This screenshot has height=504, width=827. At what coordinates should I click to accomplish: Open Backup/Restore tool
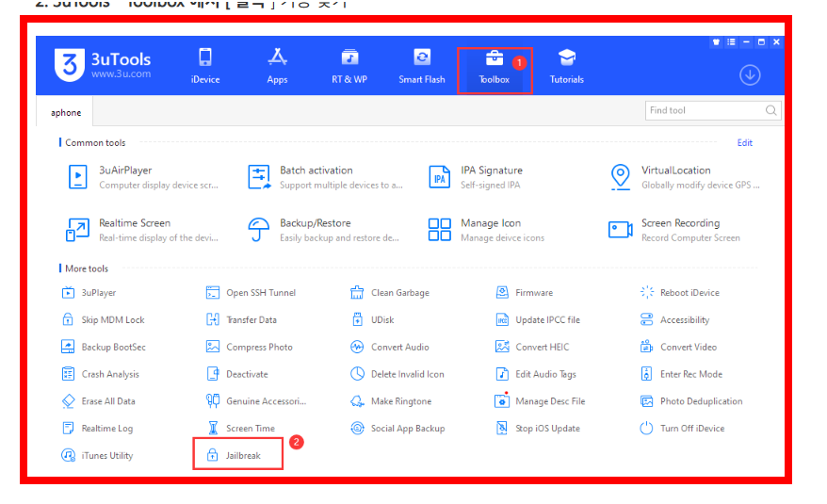(x=323, y=230)
